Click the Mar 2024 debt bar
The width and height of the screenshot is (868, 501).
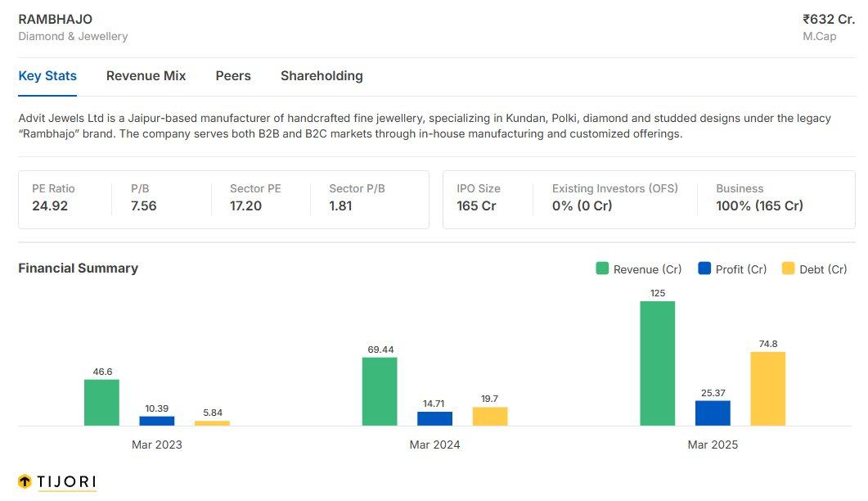click(x=490, y=416)
